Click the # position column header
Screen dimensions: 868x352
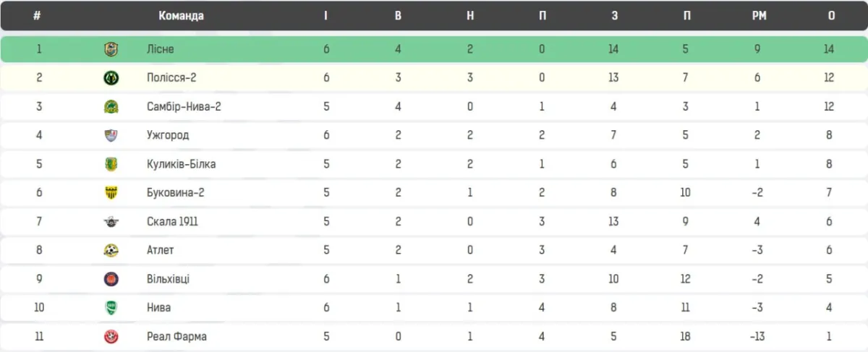point(37,16)
